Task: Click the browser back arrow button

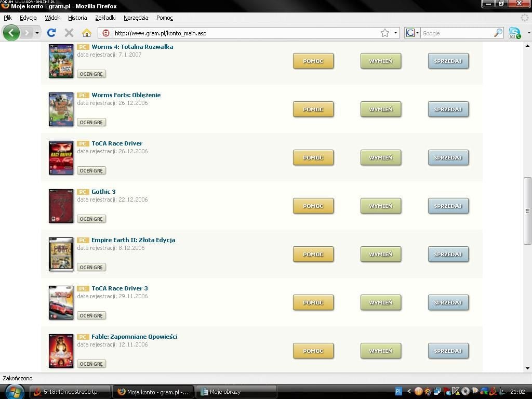Action: click(x=11, y=33)
